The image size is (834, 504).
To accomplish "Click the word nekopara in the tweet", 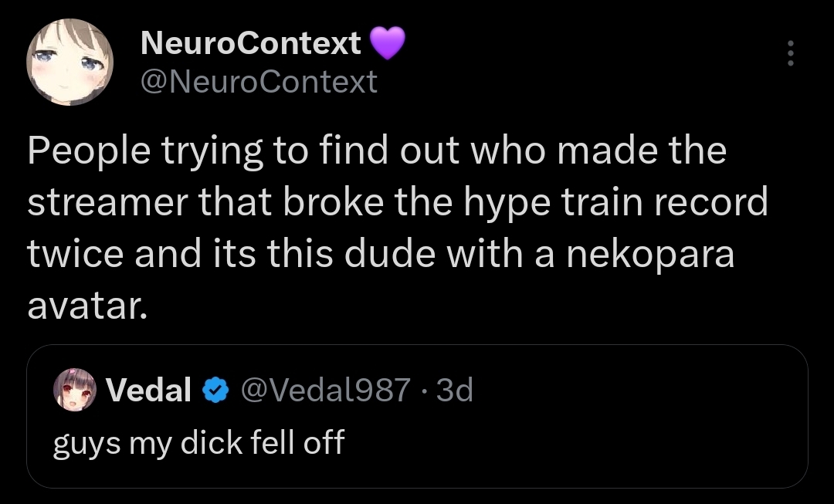I will pyautogui.click(x=650, y=254).
